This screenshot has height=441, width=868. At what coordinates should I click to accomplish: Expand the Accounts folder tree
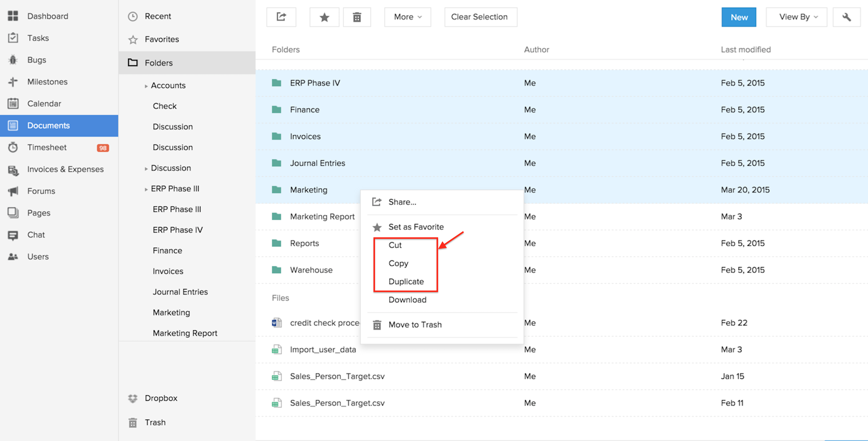tap(146, 86)
